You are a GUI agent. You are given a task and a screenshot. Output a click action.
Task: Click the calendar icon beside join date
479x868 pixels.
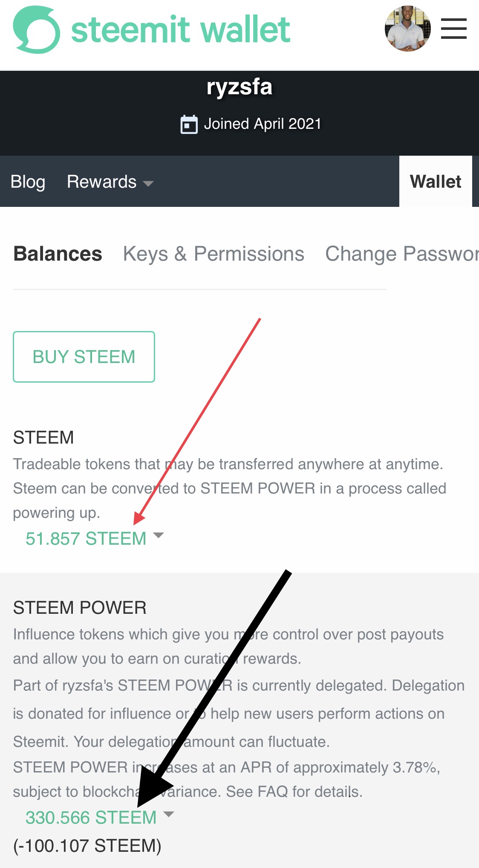(189, 125)
